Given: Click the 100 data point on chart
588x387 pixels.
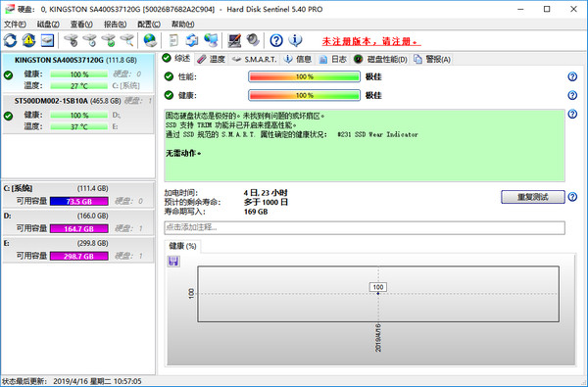Looking at the screenshot, I should 378,293.
